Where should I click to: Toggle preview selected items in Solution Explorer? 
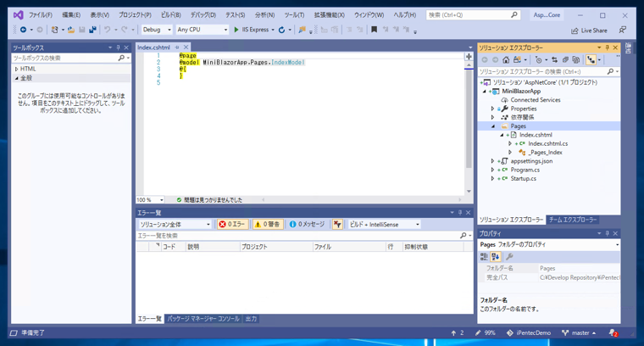tap(591, 60)
